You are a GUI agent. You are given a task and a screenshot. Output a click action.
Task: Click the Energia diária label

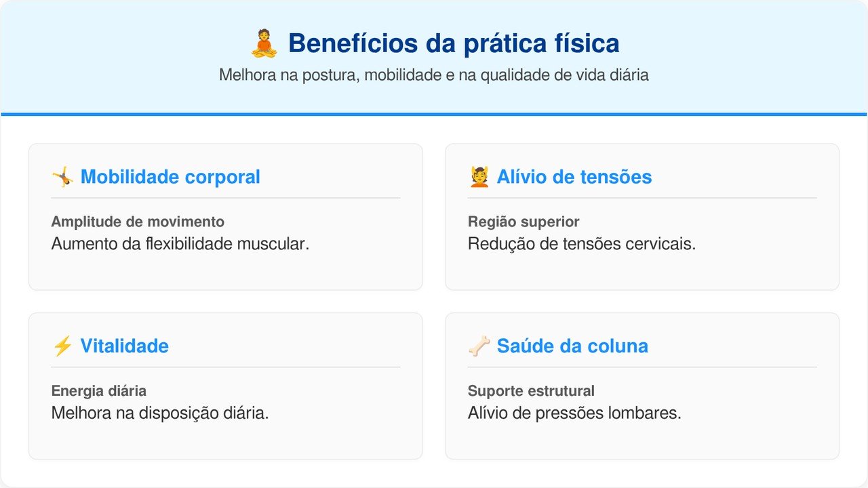(x=99, y=391)
